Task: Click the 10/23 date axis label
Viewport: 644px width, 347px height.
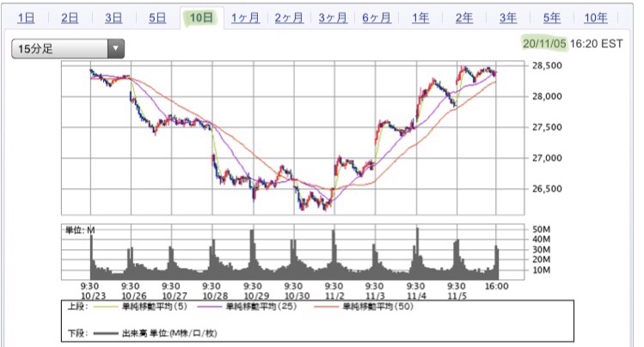Action: pyautogui.click(x=93, y=295)
